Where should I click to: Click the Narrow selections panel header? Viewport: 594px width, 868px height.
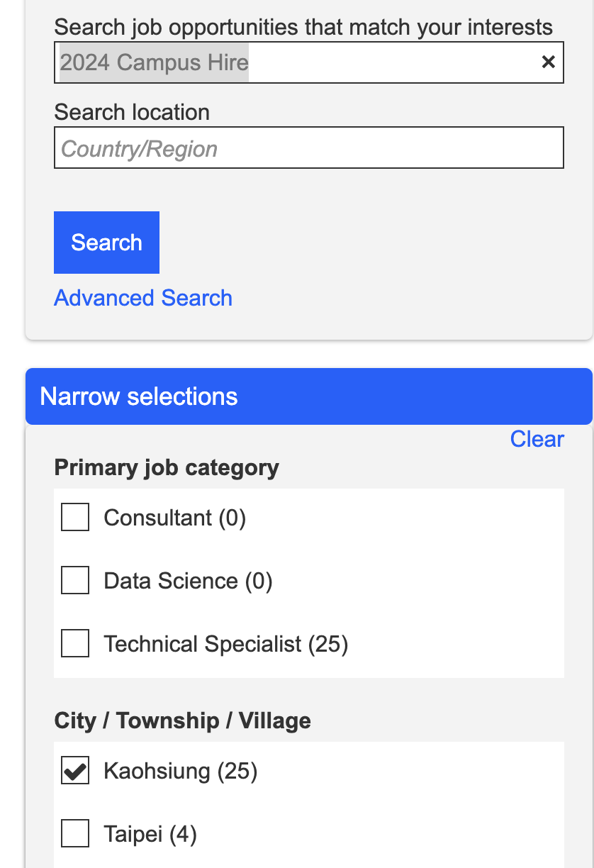click(x=308, y=396)
